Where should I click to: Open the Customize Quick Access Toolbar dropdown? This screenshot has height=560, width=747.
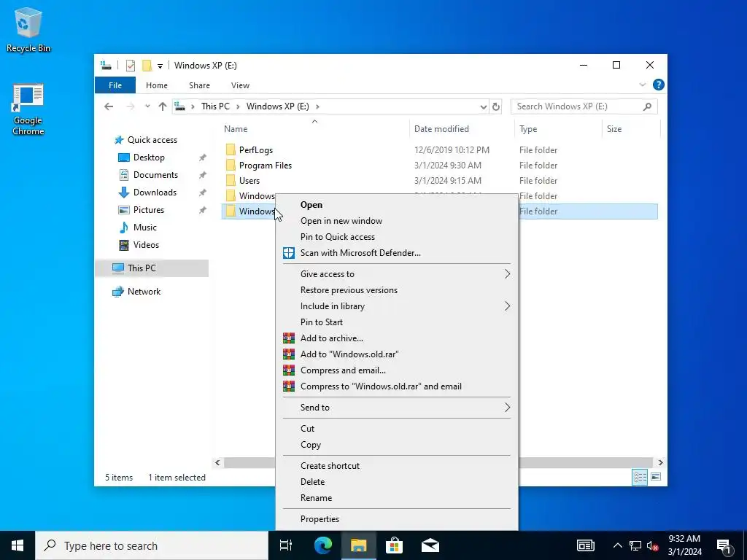coord(160,66)
